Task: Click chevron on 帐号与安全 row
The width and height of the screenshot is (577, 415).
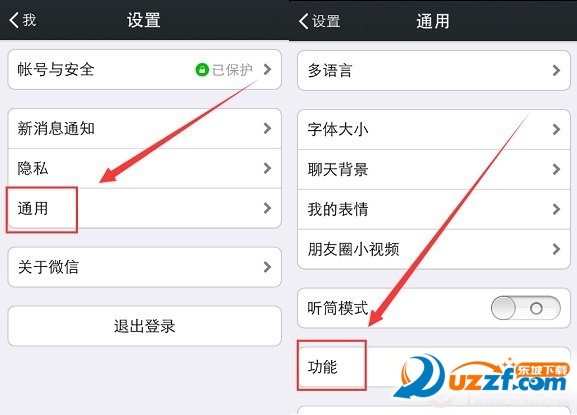Action: click(x=268, y=69)
